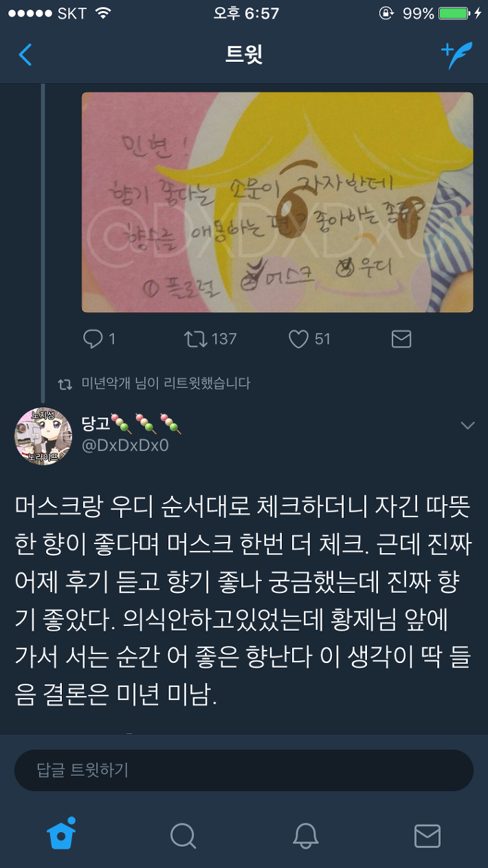
Task: Open the handwritten note image
Action: (x=277, y=202)
